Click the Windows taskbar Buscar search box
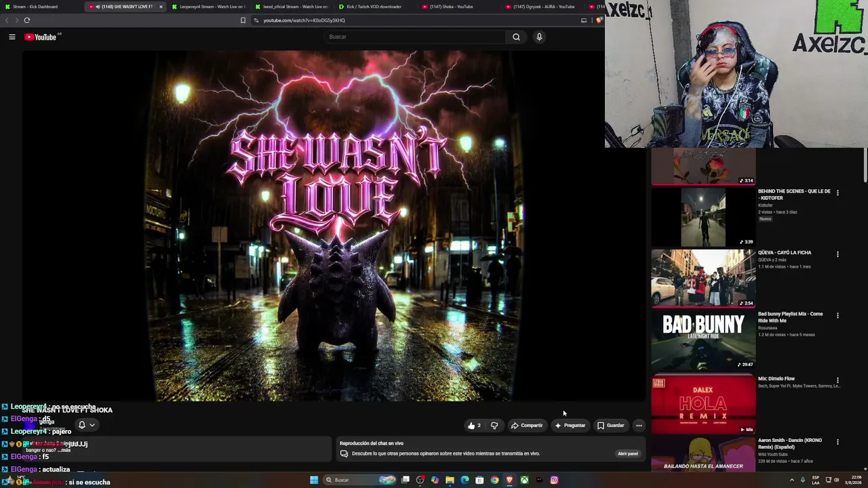 [x=360, y=480]
